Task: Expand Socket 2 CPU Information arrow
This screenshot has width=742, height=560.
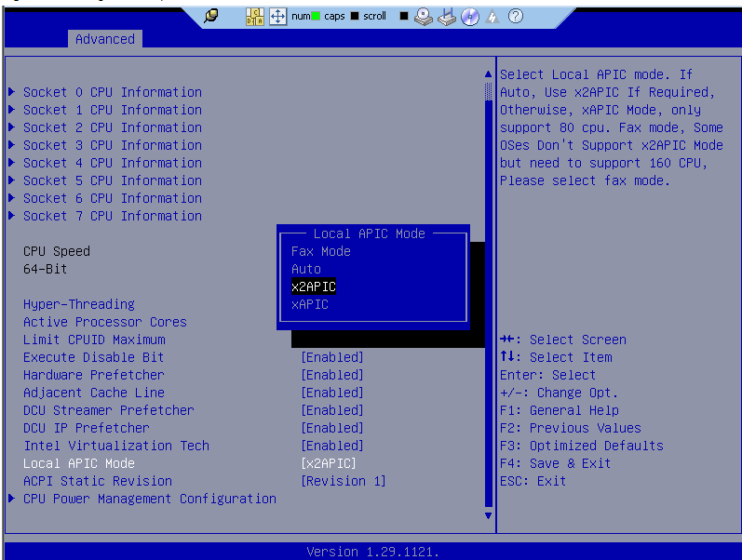Action: point(12,127)
